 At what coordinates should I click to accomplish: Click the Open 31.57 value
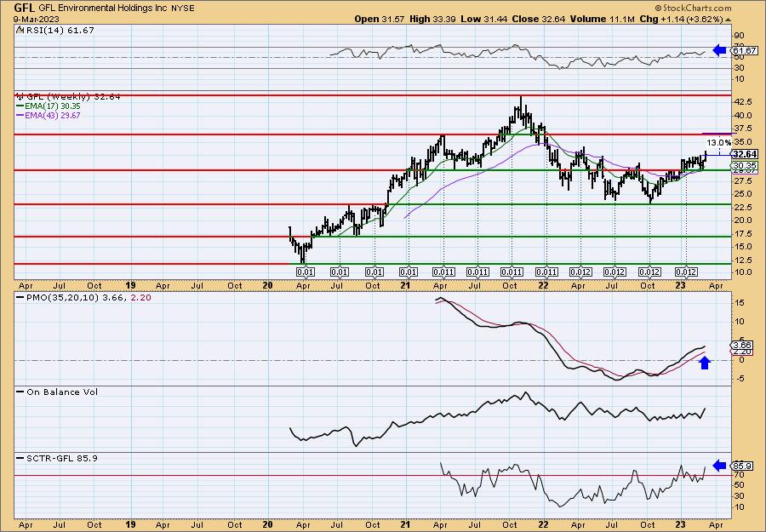[x=379, y=19]
